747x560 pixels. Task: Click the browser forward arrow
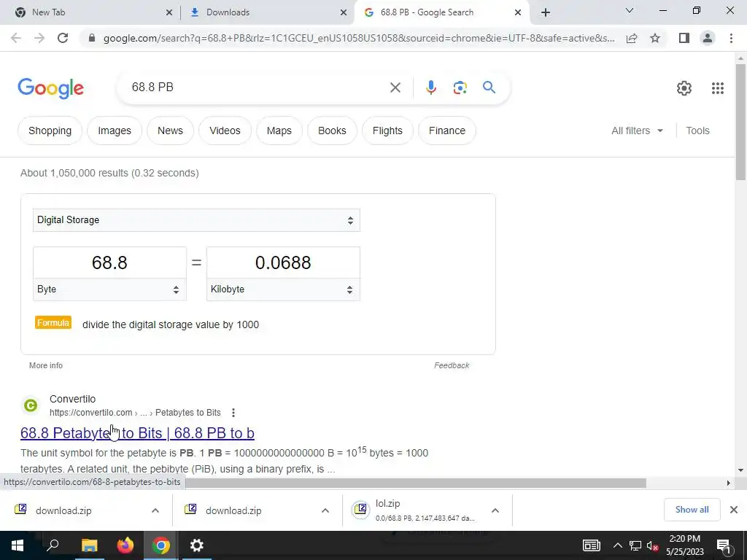39,38
